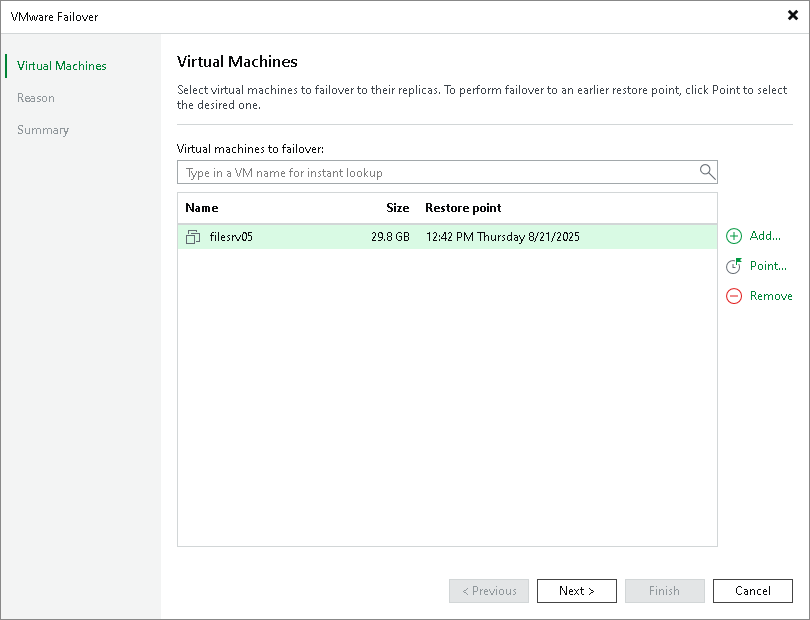The height and width of the screenshot is (620, 810).
Task: Click the 29.8 GB size cell
Action: [x=390, y=237]
